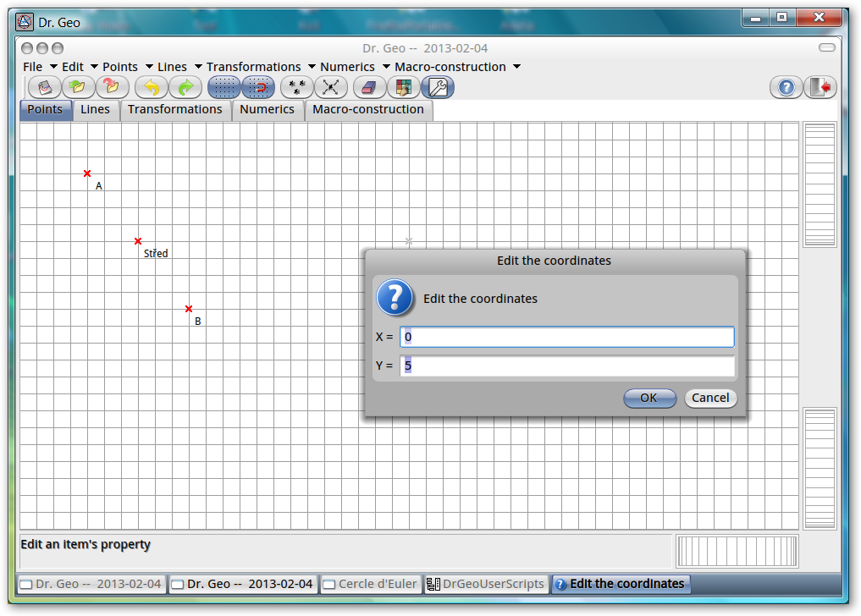Toggle the dotted grid display button
This screenshot has width=861, height=616.
[x=224, y=87]
